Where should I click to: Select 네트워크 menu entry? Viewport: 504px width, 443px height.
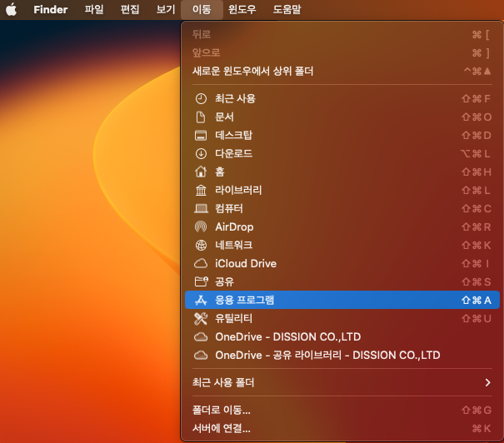tap(342, 245)
